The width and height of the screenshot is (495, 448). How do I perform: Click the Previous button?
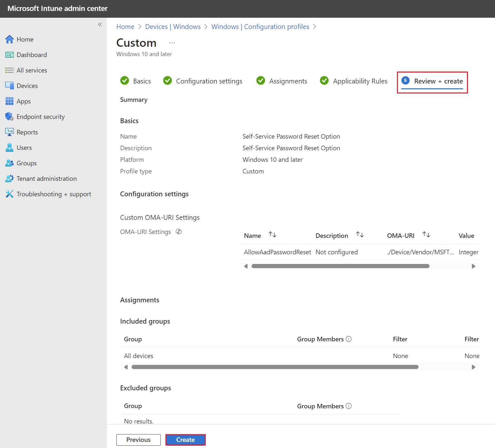[x=138, y=440]
